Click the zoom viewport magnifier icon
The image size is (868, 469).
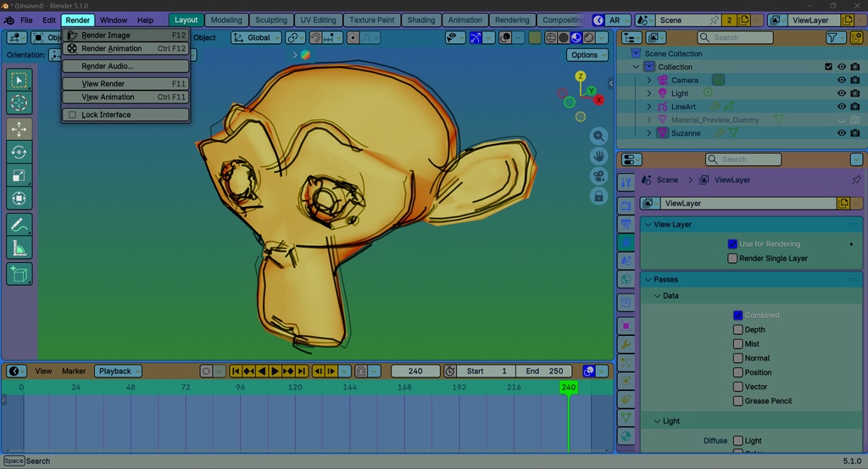[598, 137]
